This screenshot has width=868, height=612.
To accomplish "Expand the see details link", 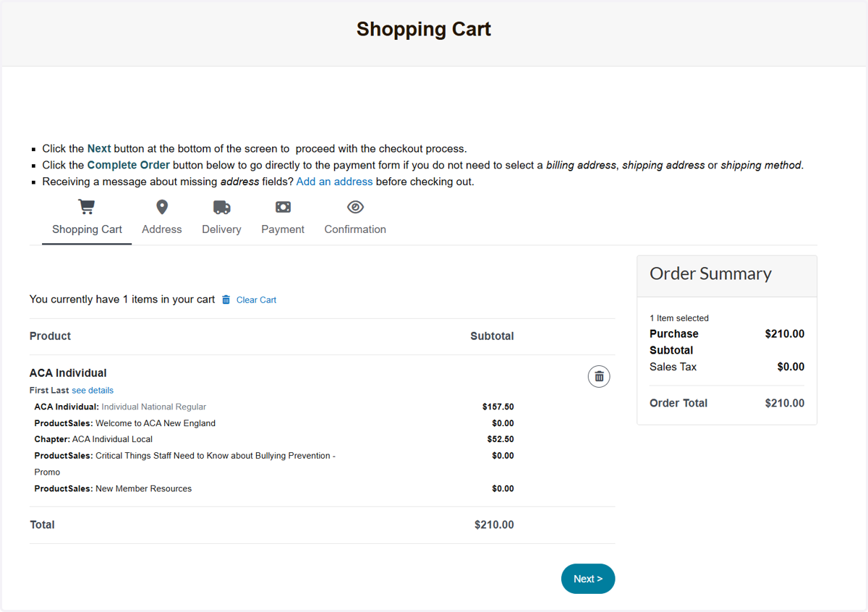I will pyautogui.click(x=93, y=390).
